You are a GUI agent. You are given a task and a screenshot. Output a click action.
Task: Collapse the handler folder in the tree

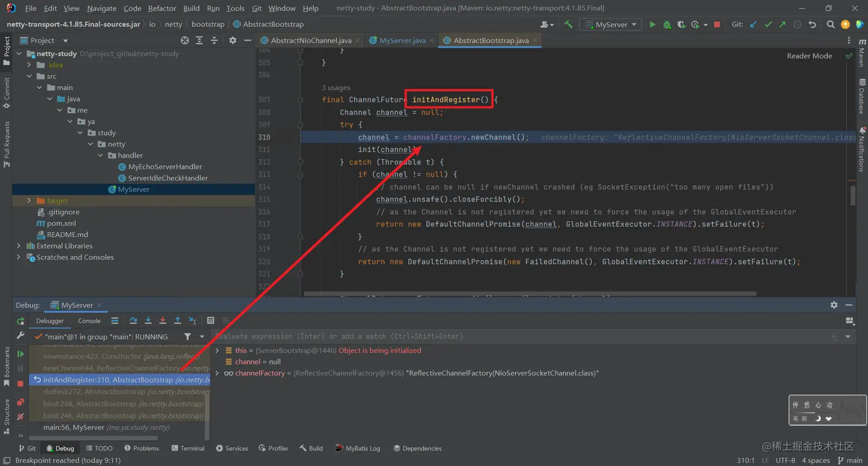coord(100,155)
